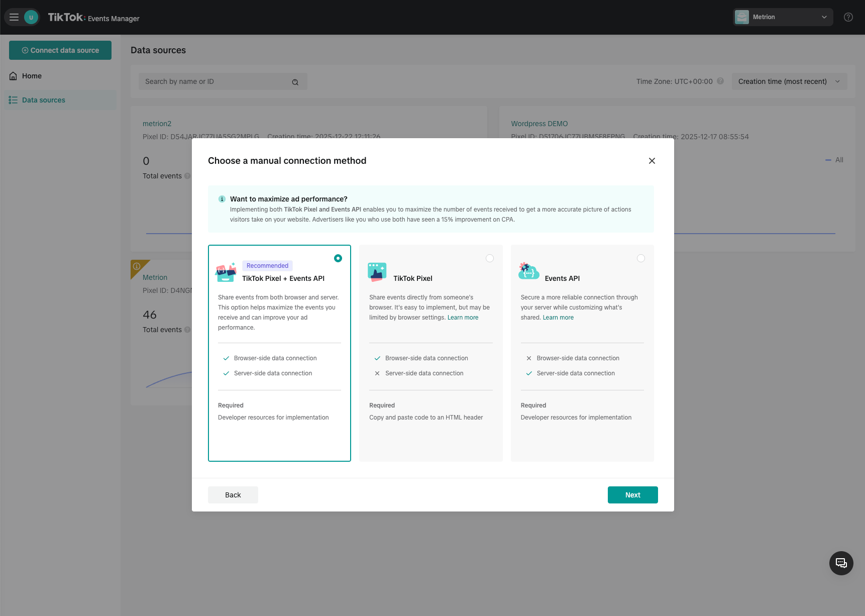
Task: Click the '46' total events value
Action: (150, 315)
